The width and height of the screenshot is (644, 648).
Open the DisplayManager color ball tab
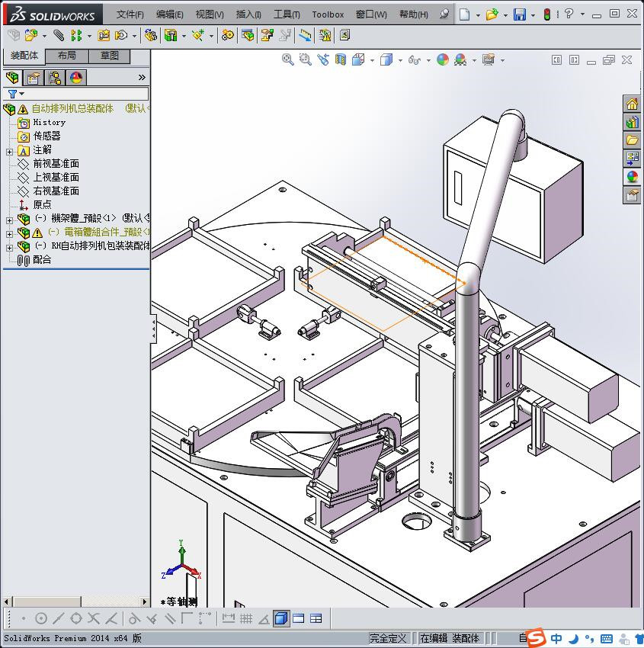tap(75, 78)
